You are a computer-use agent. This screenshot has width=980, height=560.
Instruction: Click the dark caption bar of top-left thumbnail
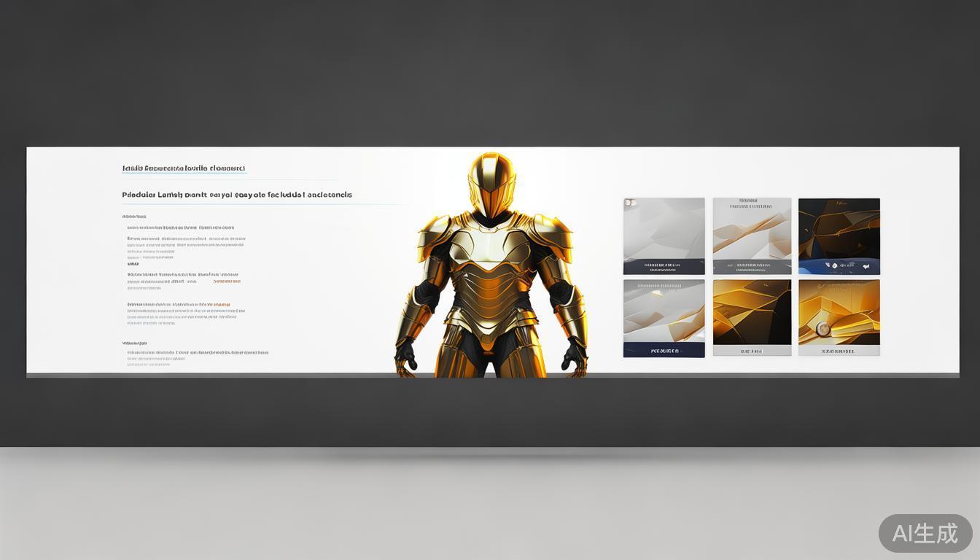664,266
